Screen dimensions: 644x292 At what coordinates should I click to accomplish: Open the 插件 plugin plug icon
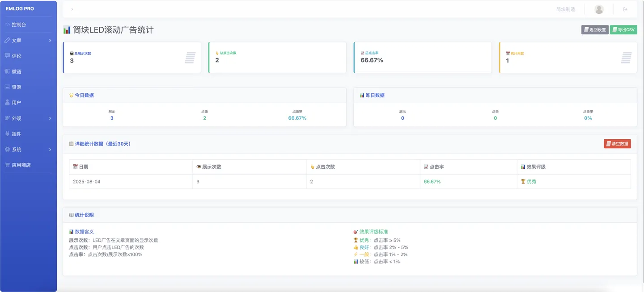[7, 134]
